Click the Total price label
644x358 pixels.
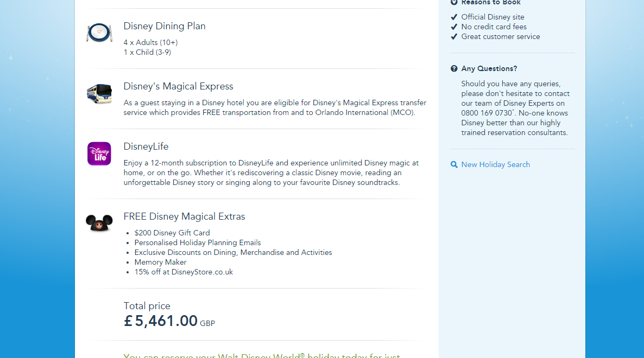(x=147, y=306)
